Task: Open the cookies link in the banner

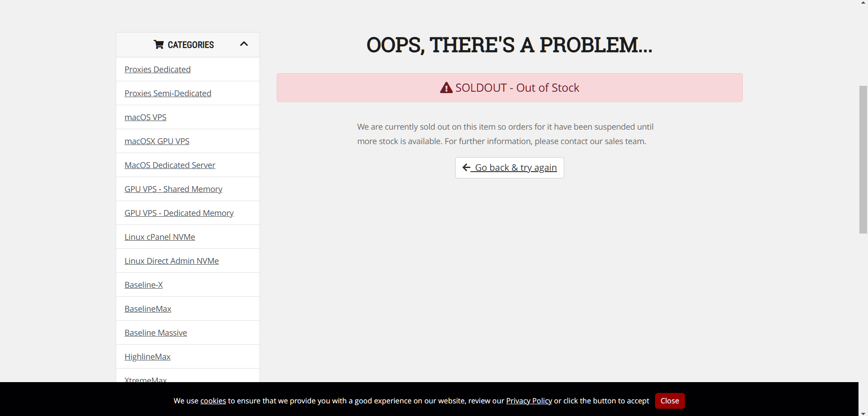Action: click(213, 401)
